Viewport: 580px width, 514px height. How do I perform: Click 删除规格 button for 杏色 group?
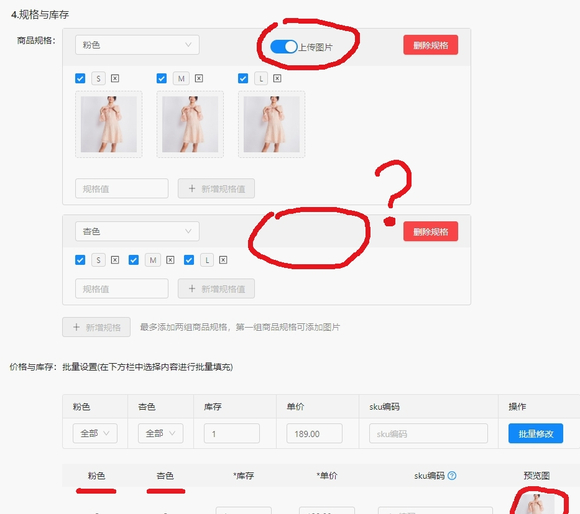point(431,231)
